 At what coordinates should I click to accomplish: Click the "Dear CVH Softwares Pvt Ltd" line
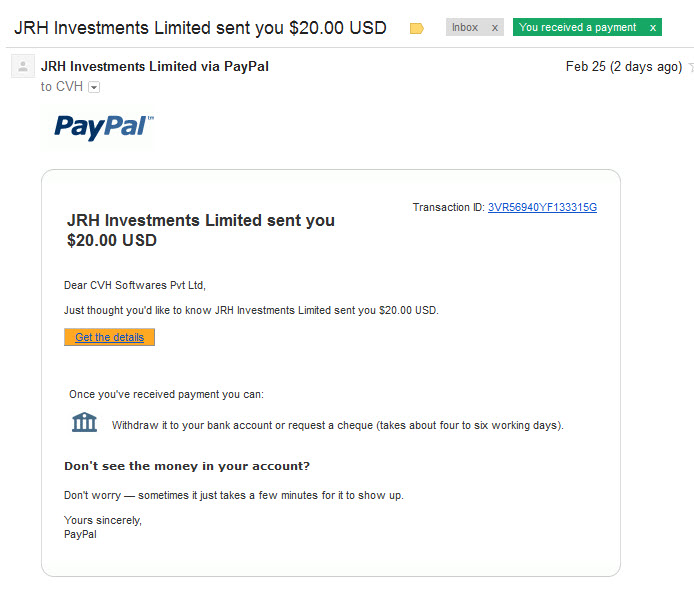tap(135, 285)
